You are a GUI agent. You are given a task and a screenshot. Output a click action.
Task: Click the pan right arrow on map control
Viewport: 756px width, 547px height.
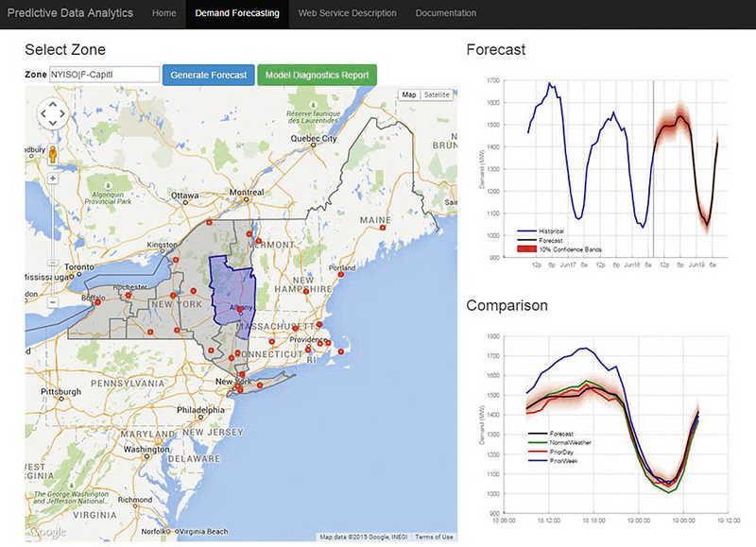click(x=62, y=113)
